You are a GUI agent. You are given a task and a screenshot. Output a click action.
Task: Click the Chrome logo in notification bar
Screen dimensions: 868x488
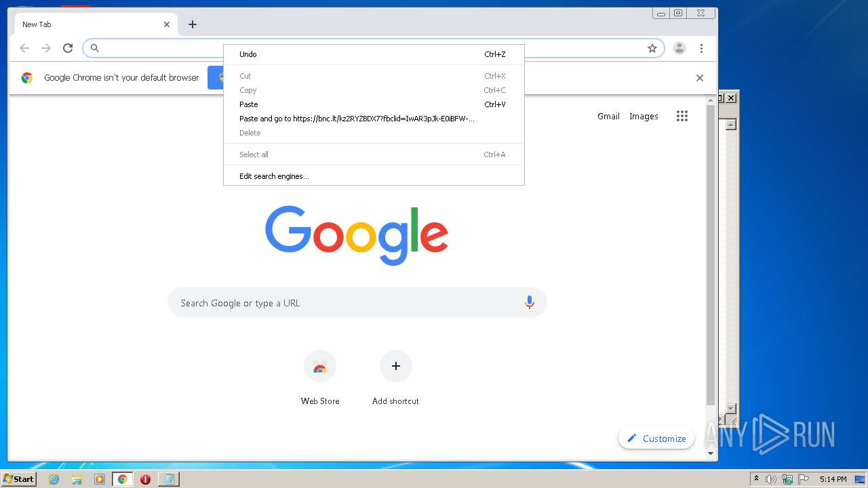27,78
